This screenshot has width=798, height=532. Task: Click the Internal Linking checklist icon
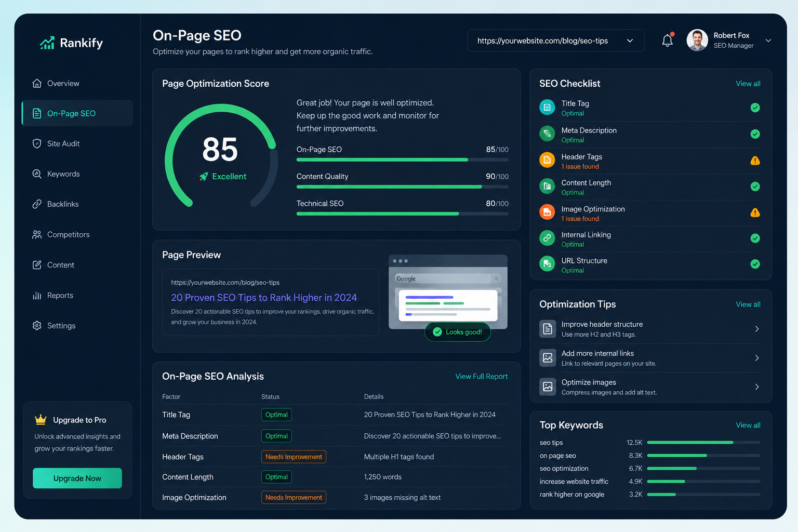(x=547, y=238)
